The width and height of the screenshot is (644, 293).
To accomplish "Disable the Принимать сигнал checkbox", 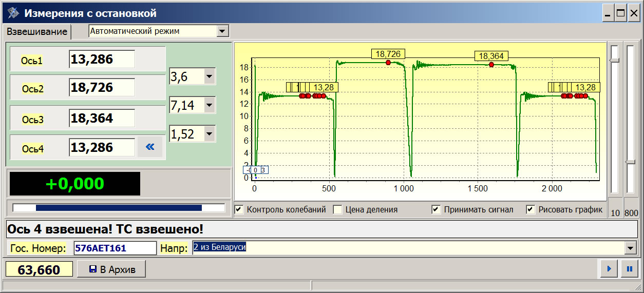I will (x=436, y=209).
